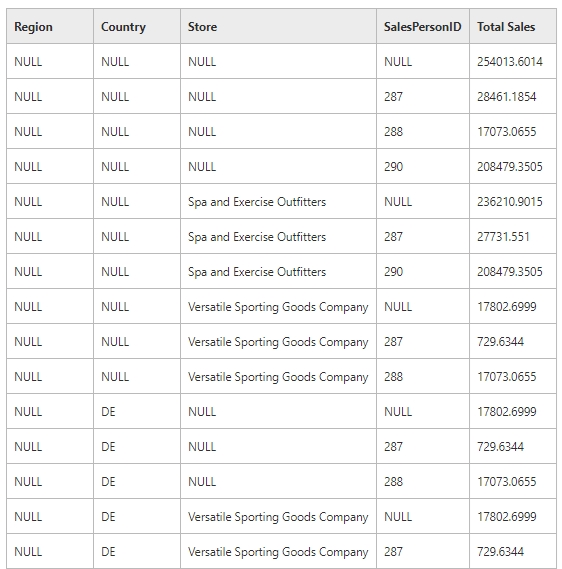Click the 27731.551 sales value
The height and width of the screenshot is (569, 562).
[x=503, y=237]
